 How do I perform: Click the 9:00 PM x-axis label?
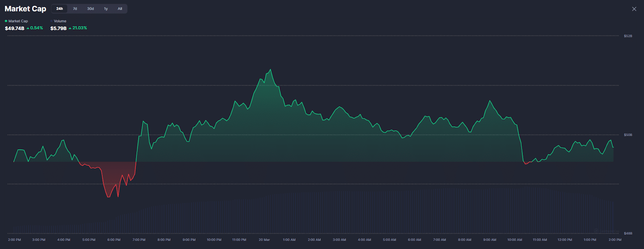point(189,240)
